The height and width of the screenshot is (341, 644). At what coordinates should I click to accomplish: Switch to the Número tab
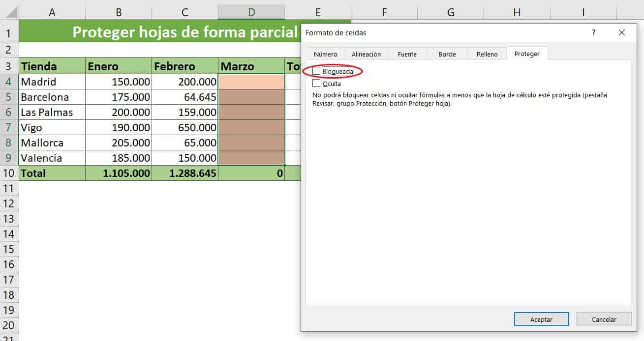[x=326, y=54]
